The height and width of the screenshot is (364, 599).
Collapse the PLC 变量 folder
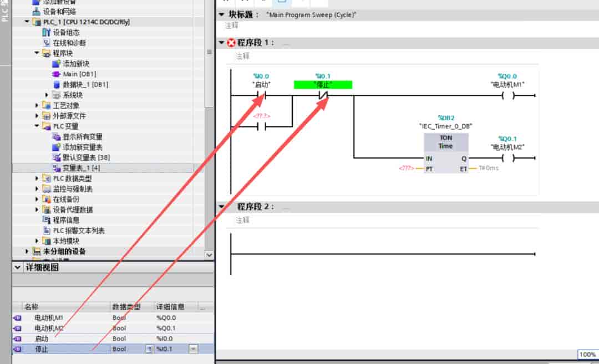pyautogui.click(x=37, y=126)
